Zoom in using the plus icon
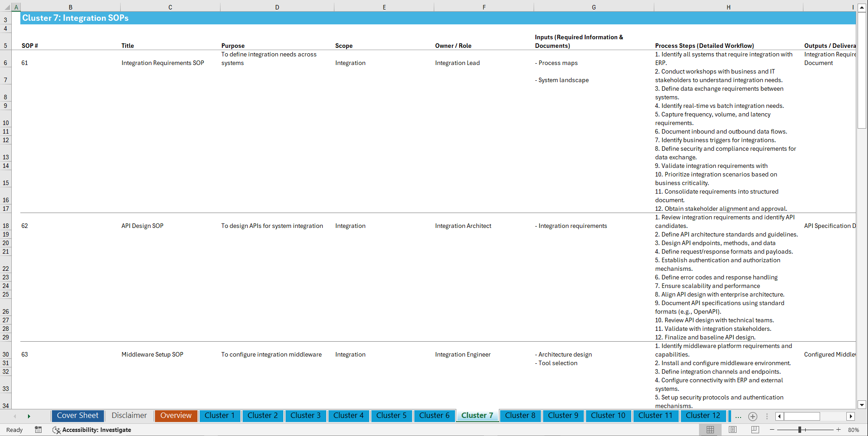This screenshot has height=436, width=868. (839, 430)
